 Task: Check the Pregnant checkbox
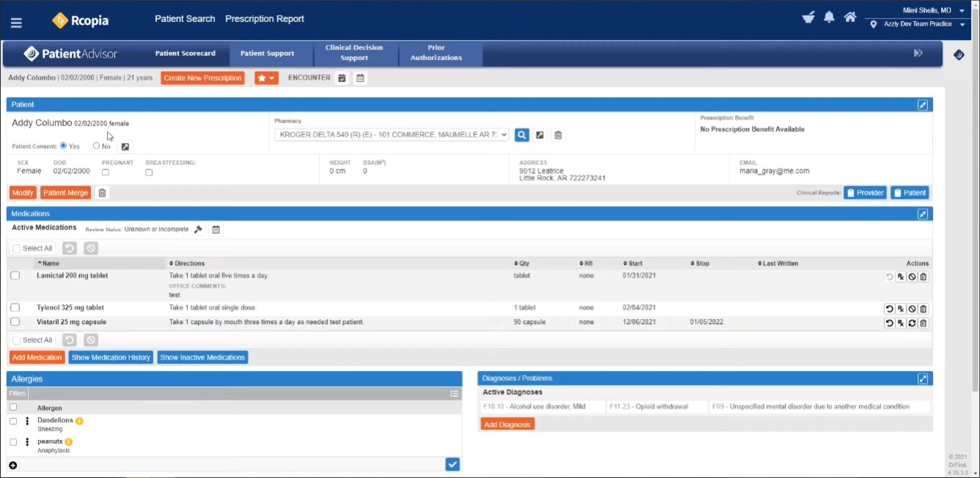(x=106, y=173)
